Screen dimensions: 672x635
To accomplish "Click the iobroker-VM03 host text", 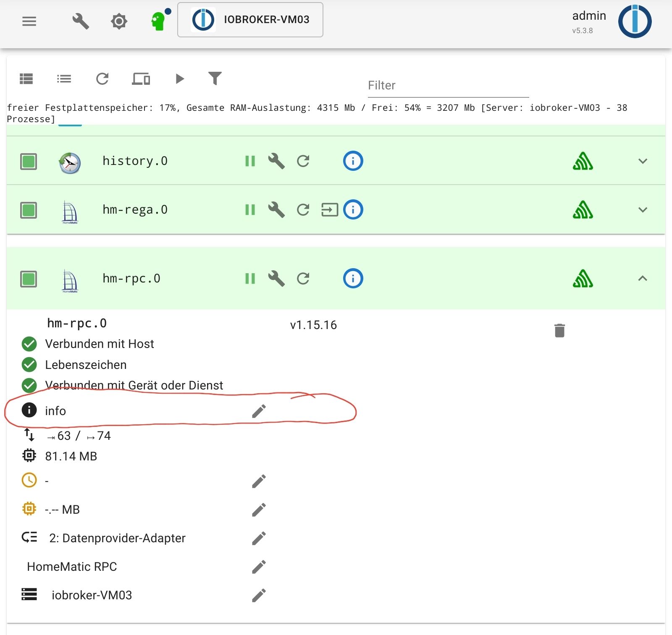I will (92, 596).
